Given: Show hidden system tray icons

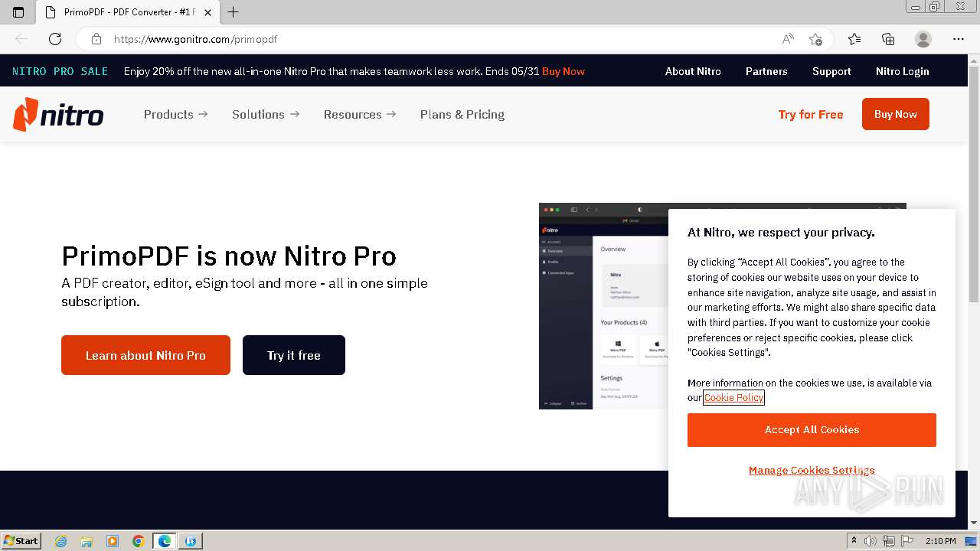Looking at the screenshot, I should click(x=854, y=541).
